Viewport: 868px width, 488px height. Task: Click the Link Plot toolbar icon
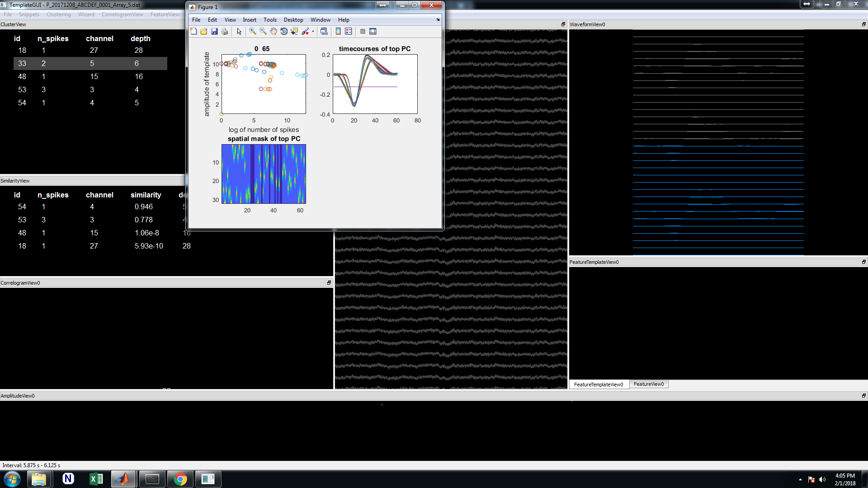324,31
